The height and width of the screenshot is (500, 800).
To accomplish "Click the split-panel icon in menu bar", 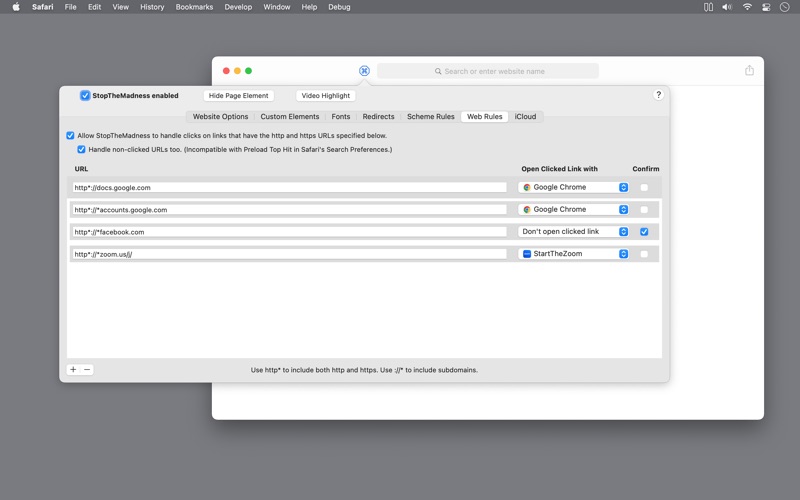I will (x=708, y=7).
